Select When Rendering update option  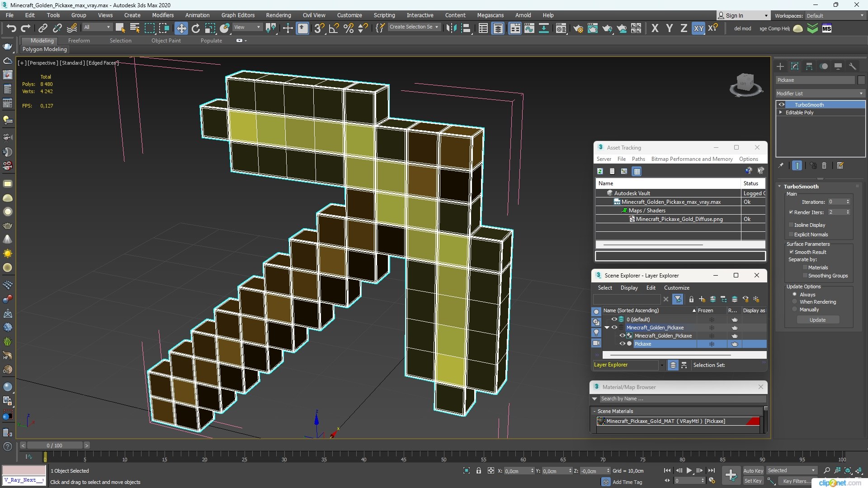pos(795,302)
